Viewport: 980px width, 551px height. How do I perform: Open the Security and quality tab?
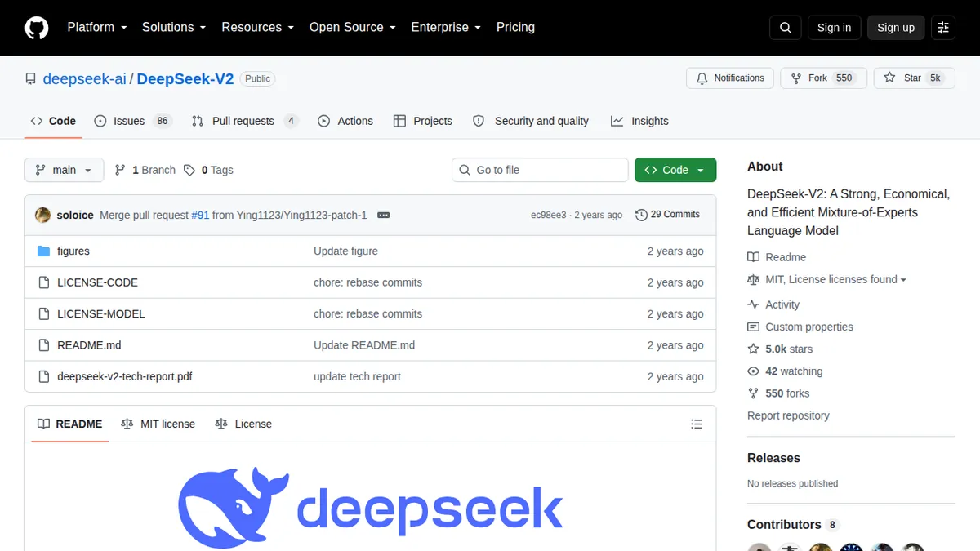531,121
